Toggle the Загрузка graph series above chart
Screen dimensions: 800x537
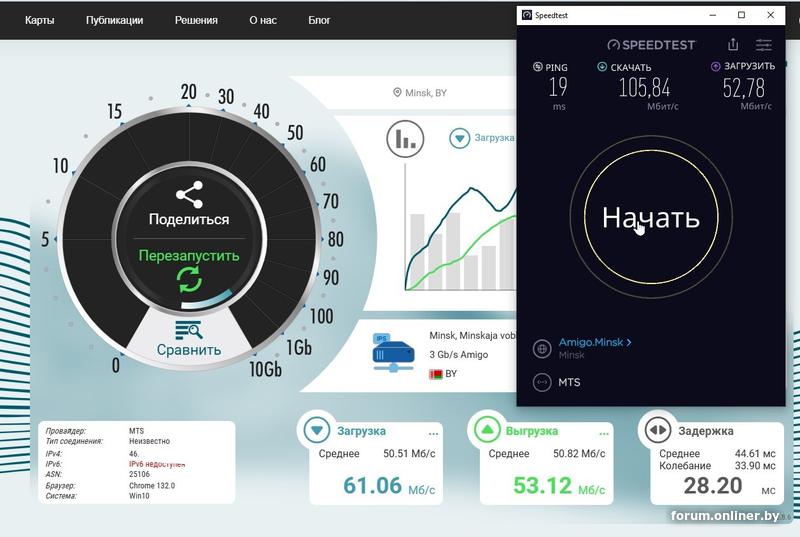(460, 138)
